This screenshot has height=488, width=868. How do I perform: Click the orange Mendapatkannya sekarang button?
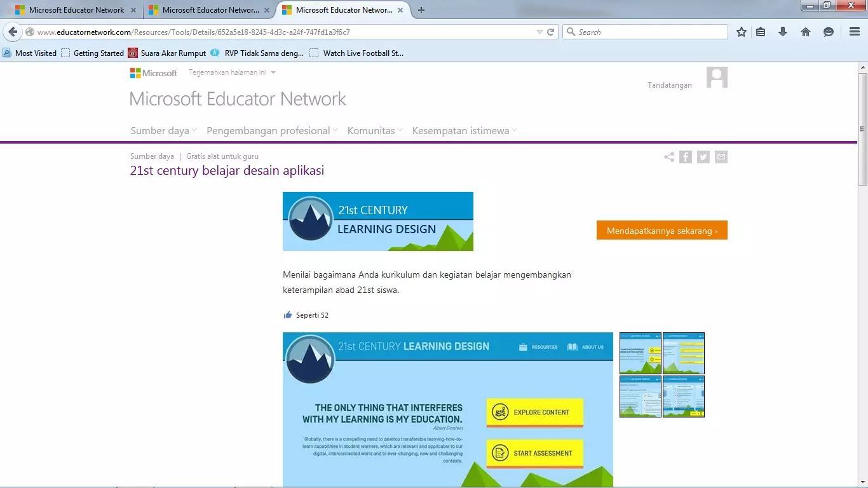click(x=661, y=231)
